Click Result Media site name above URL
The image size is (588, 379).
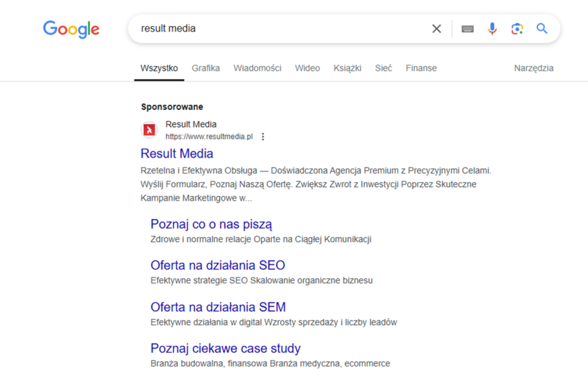click(191, 124)
